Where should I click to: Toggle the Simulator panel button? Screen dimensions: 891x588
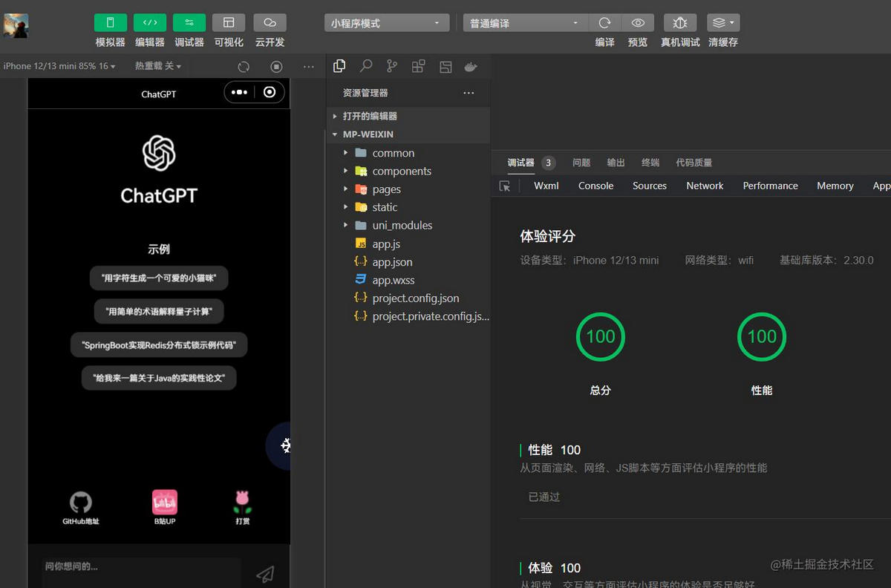pos(110,23)
